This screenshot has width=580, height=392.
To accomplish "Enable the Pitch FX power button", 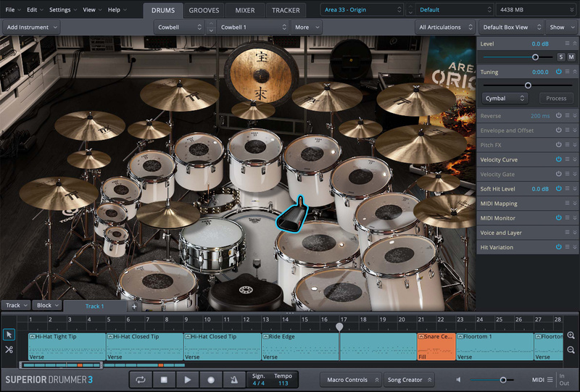I will click(x=558, y=145).
